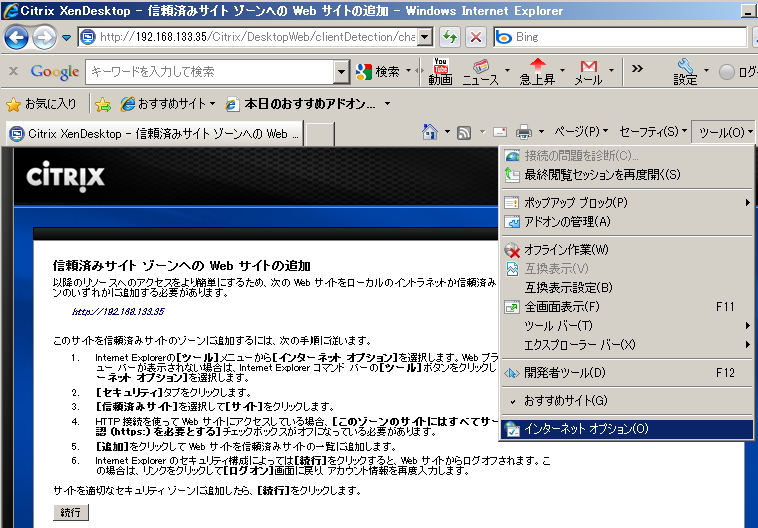Open the エクスプローラー バー(X) submenu

point(627,345)
